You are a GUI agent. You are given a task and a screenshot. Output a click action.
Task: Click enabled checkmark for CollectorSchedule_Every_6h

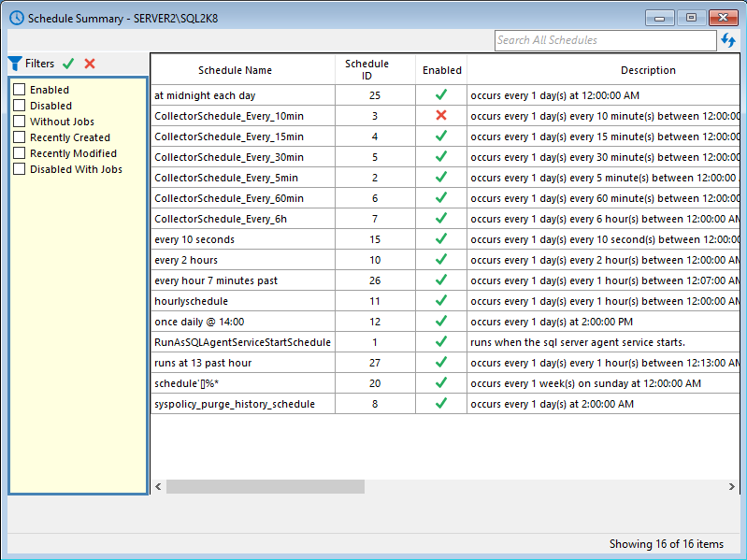pos(441,218)
